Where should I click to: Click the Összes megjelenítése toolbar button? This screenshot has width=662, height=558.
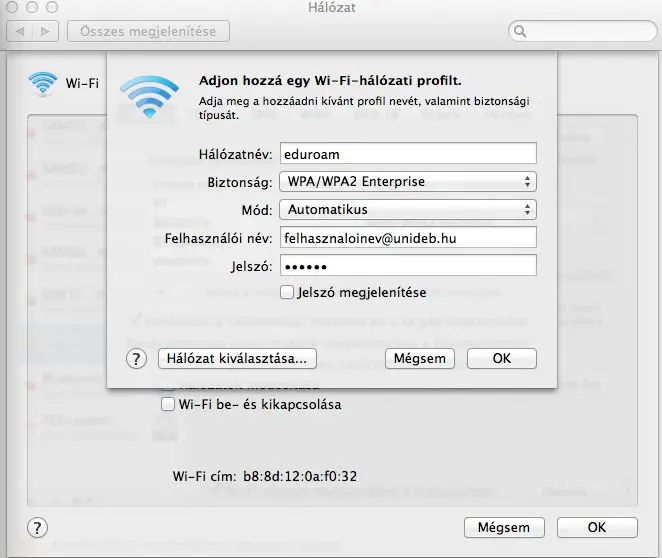pos(148,32)
